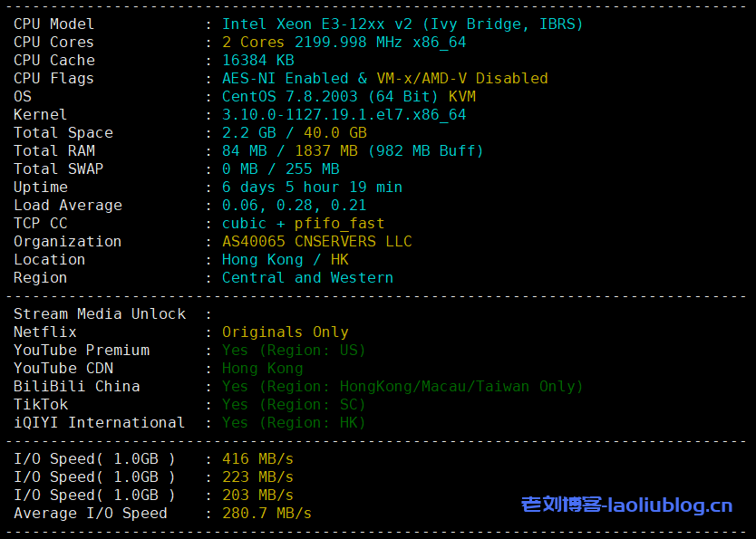Select the third I/O speed 203 MB/s
The image size is (756, 539).
coord(257,496)
